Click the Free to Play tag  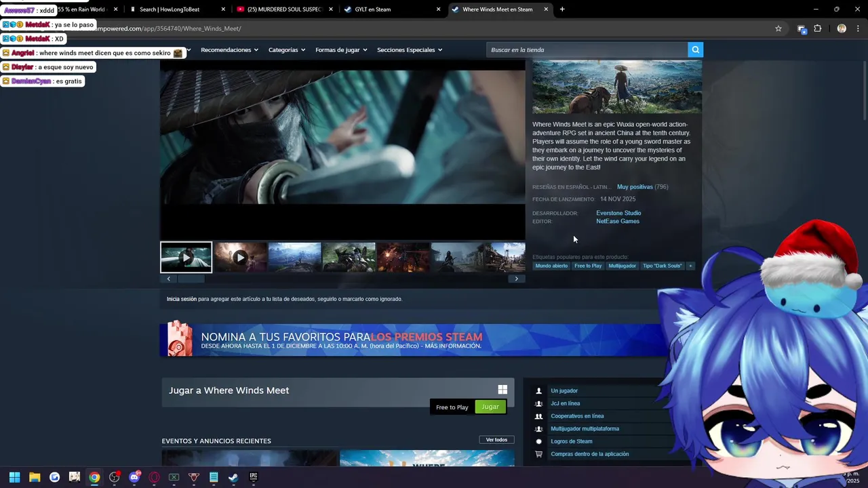588,266
